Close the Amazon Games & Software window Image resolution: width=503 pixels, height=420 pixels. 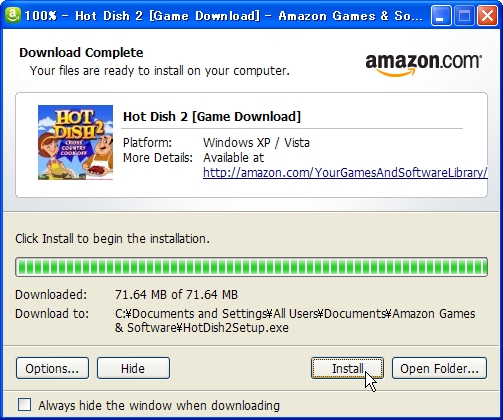point(487,15)
